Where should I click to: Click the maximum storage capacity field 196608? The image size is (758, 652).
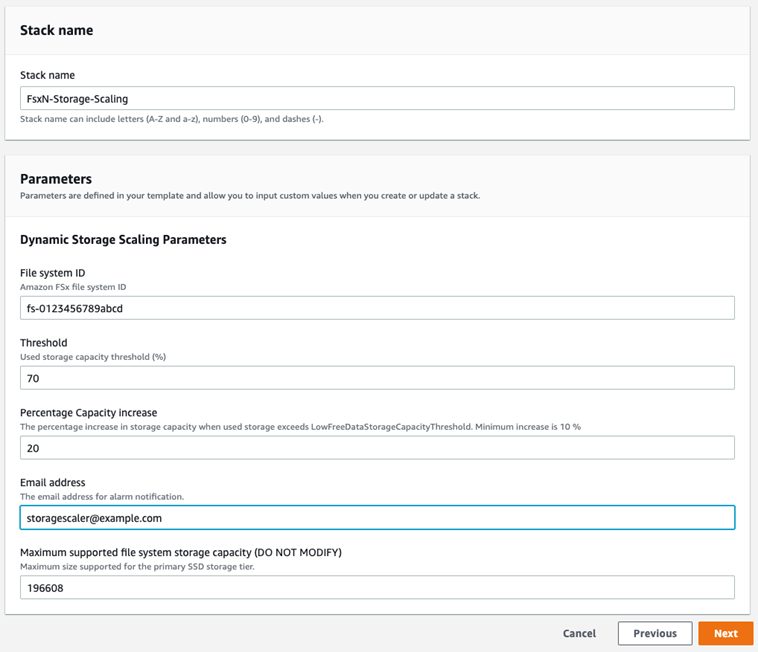click(x=377, y=588)
